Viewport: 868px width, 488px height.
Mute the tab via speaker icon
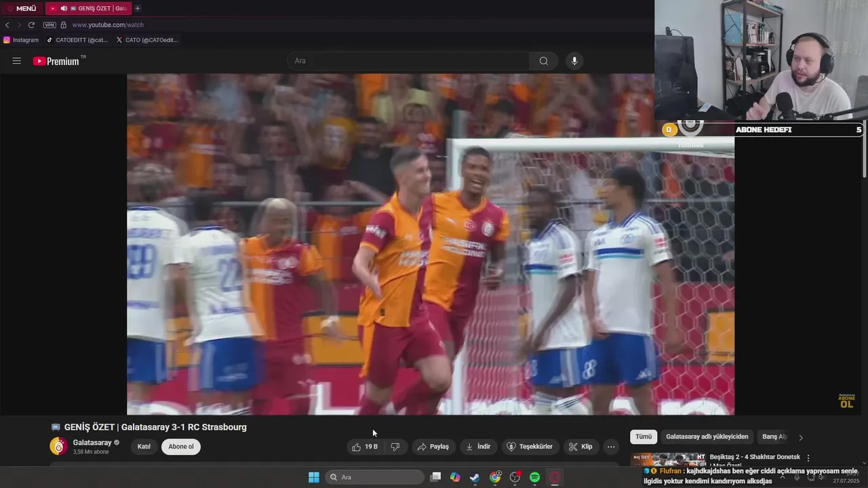64,8
